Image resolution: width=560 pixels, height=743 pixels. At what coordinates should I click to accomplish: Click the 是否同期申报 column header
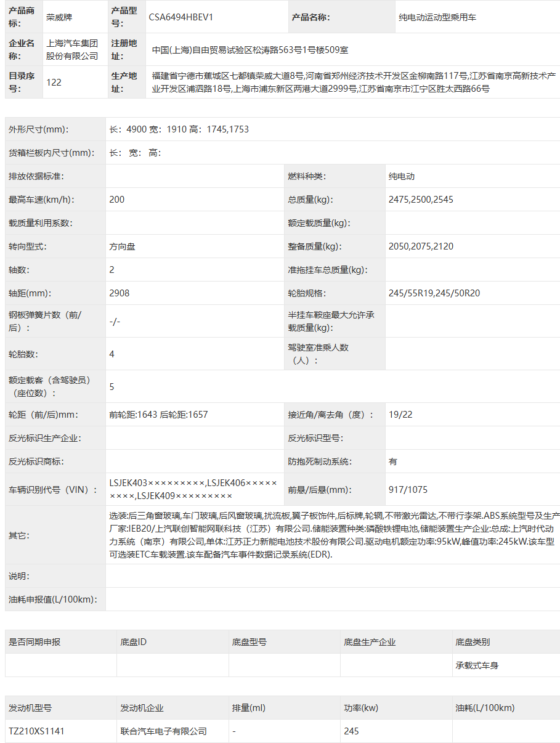(34, 642)
